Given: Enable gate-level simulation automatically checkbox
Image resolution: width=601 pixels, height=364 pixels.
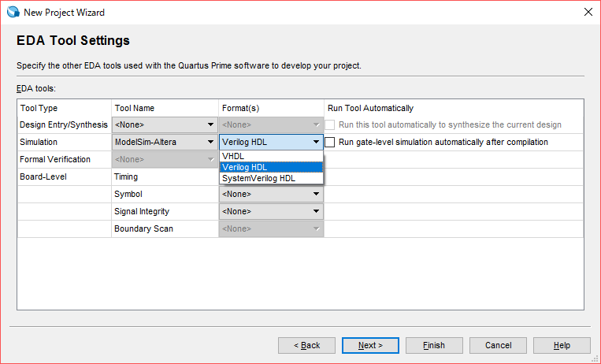Looking at the screenshot, I should pyautogui.click(x=330, y=143).
